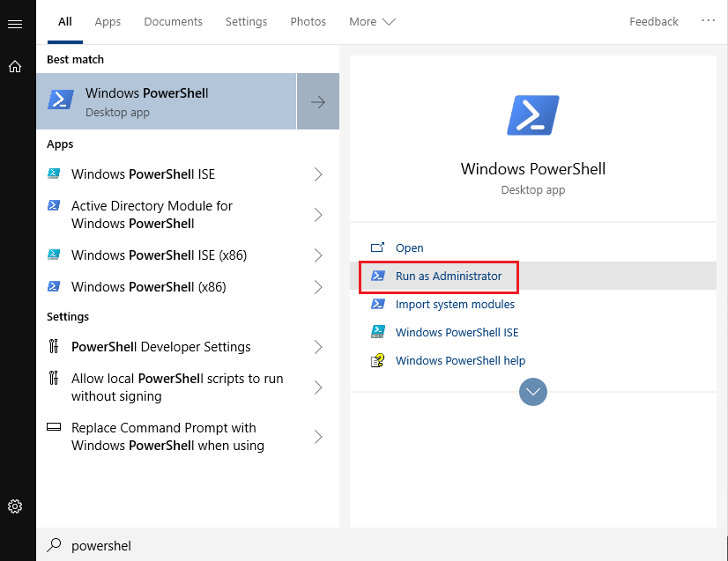
Task: Switch to the Apps tab
Action: click(108, 22)
